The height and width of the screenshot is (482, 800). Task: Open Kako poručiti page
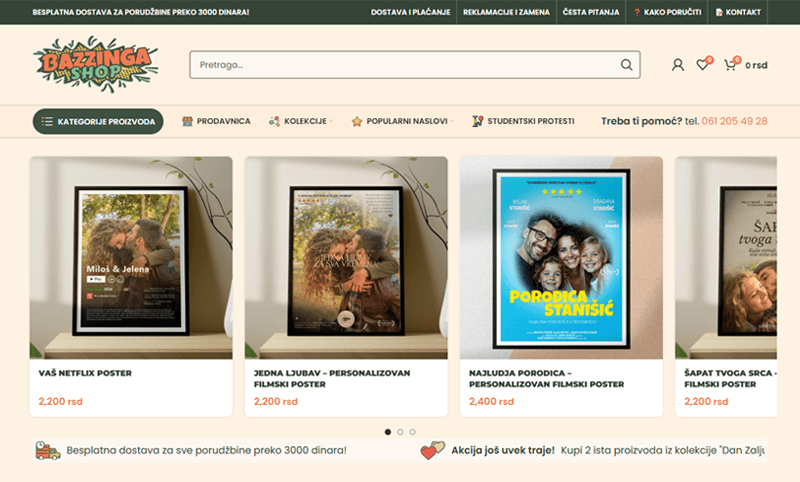tap(672, 12)
